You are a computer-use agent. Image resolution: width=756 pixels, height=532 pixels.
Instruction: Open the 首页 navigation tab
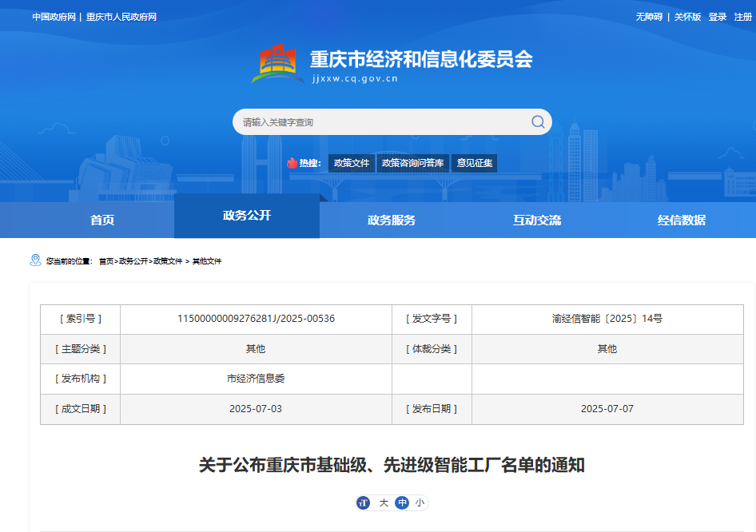[102, 220]
